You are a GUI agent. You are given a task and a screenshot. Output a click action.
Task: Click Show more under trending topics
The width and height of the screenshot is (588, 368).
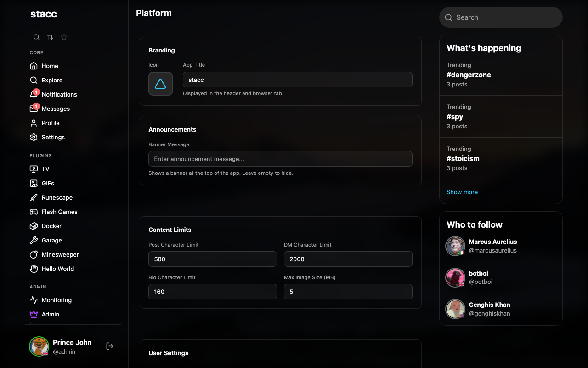(462, 192)
